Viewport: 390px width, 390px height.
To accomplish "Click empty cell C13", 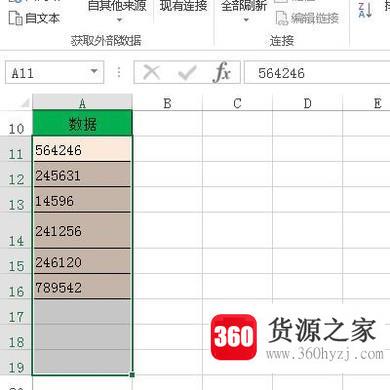I will 237,200.
